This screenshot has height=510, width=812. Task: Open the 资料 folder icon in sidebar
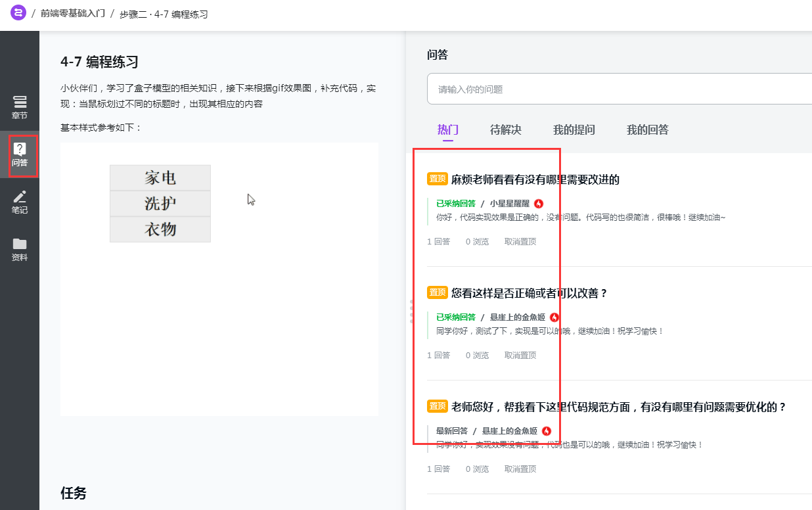pos(20,250)
